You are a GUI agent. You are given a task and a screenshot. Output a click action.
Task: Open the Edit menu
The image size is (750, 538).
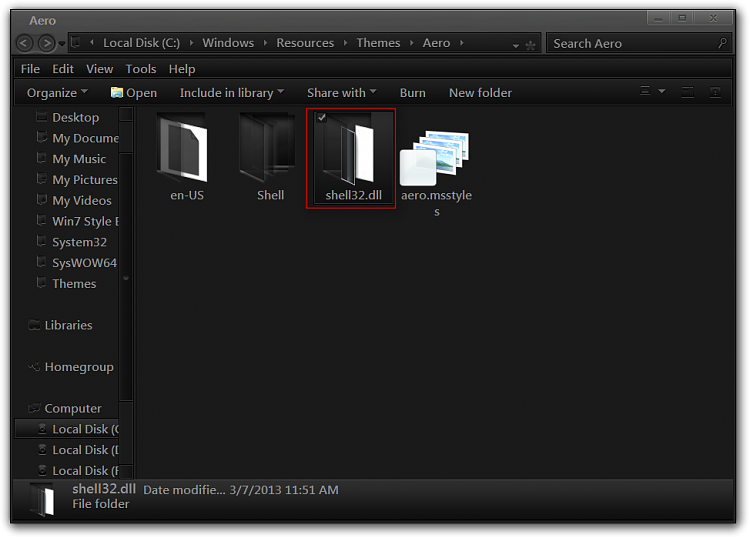click(x=63, y=69)
